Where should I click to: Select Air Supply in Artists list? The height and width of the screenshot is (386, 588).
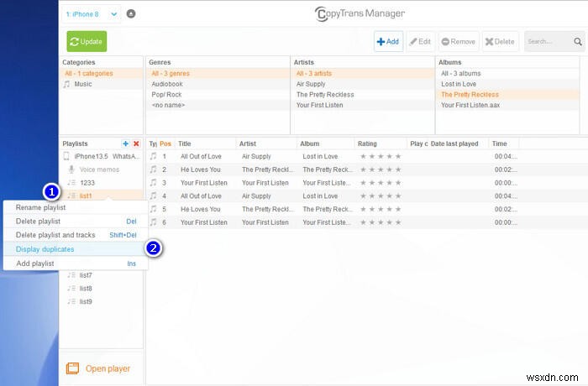point(363,84)
